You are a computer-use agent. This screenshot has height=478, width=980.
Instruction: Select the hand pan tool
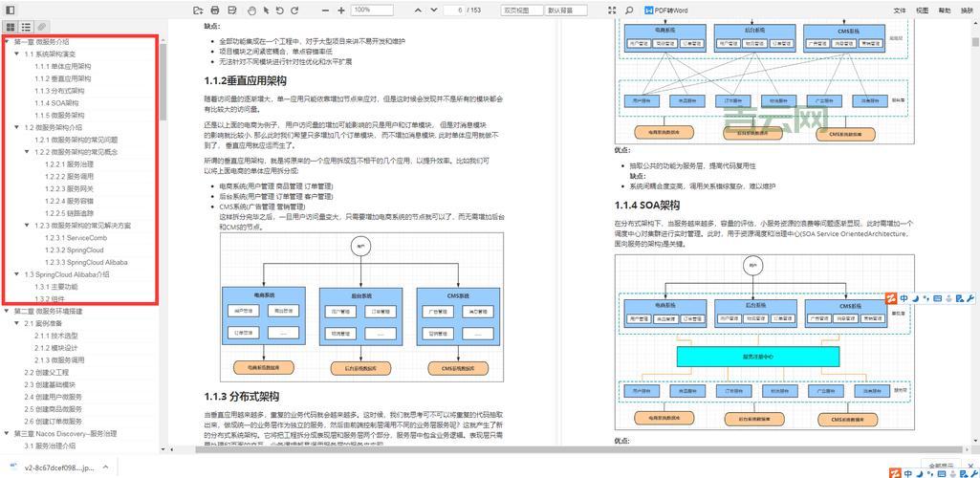pyautogui.click(x=250, y=11)
